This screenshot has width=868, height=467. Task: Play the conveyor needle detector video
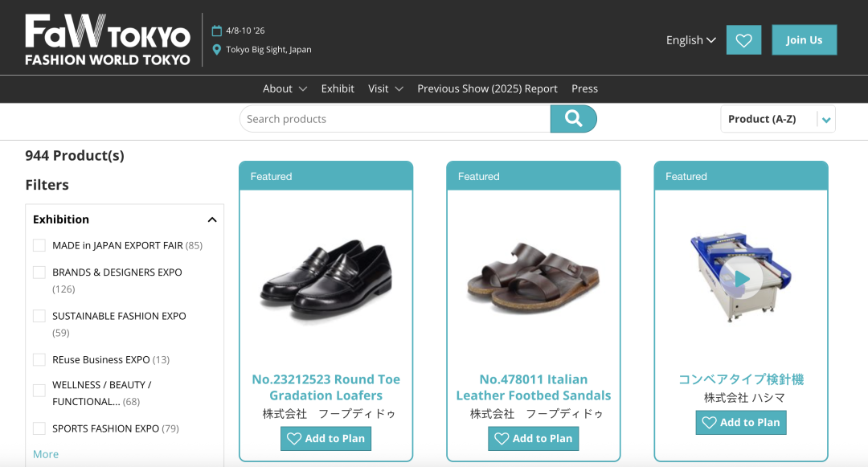(x=741, y=279)
